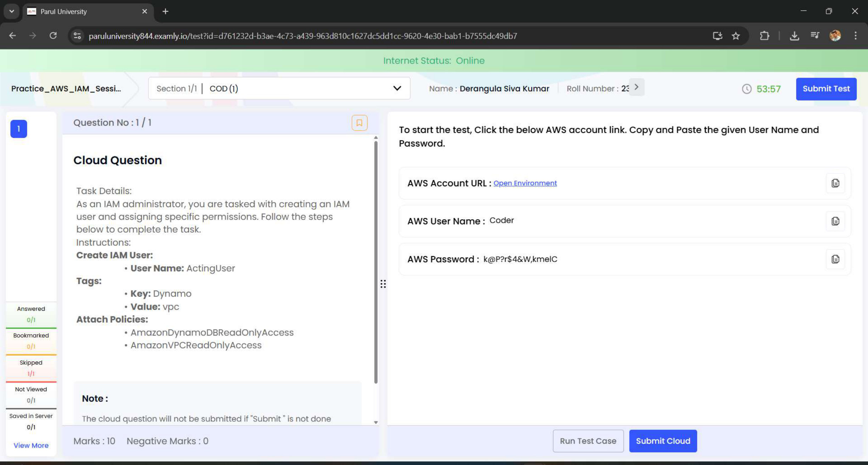Viewport: 868px width, 465px height.
Task: Click Run Test Case button
Action: pos(588,441)
